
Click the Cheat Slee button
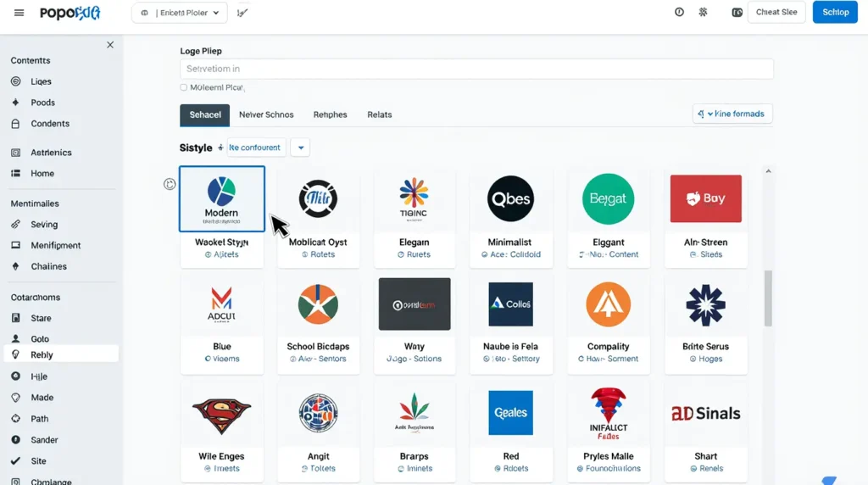click(776, 12)
